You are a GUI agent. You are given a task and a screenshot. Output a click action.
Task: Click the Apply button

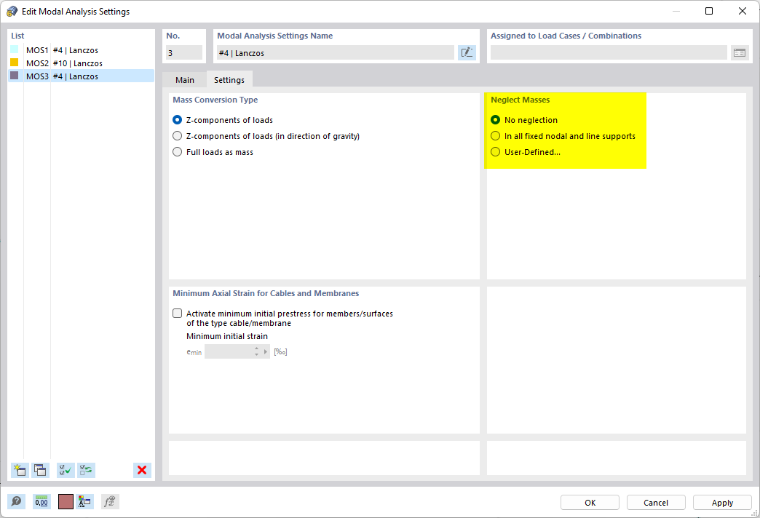(x=722, y=502)
